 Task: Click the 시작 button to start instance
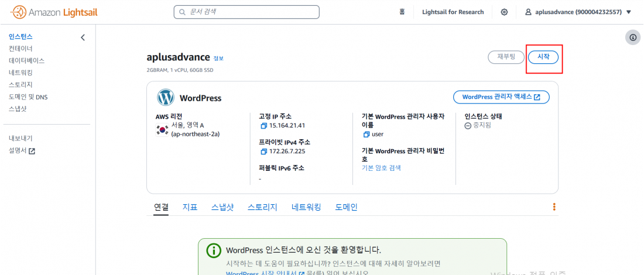click(x=543, y=57)
